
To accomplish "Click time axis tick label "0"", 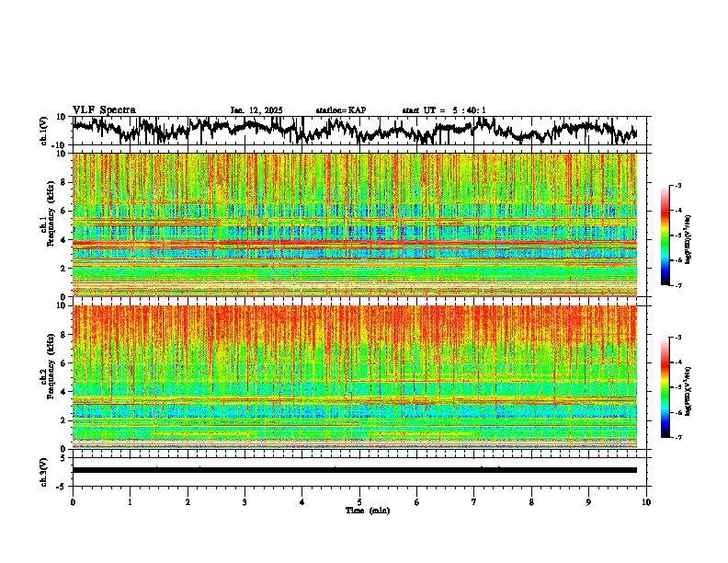I will [x=73, y=502].
